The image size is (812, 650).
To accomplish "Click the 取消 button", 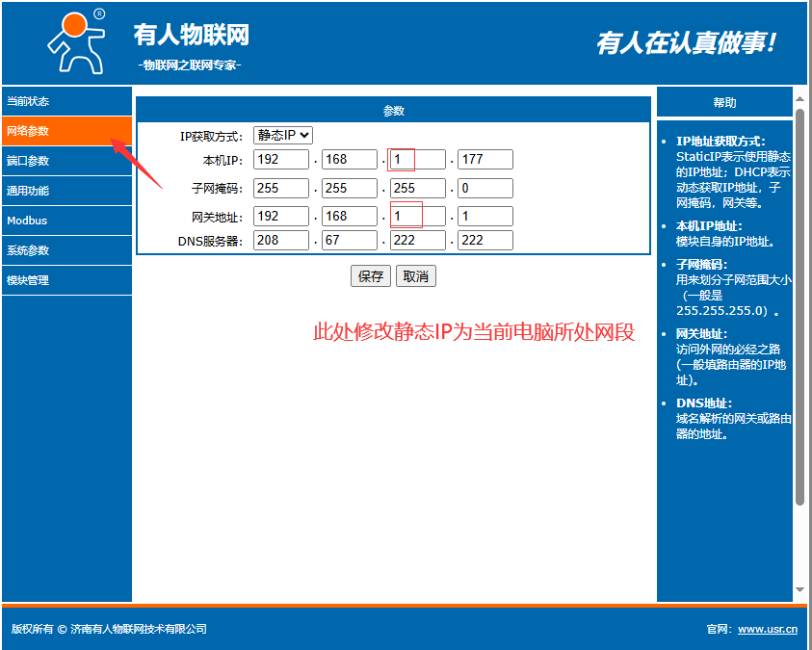I will tap(415, 276).
